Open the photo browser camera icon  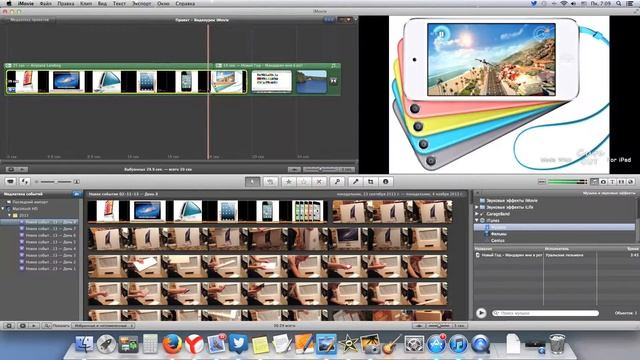pos(603,182)
